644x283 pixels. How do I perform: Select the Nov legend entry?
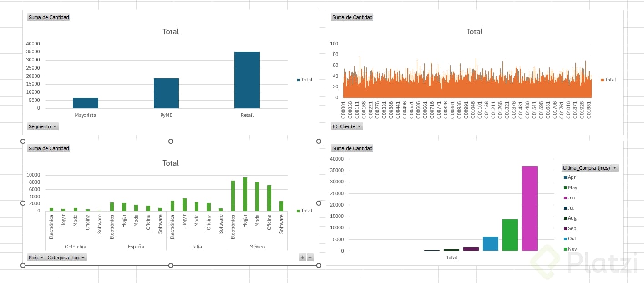570,249
